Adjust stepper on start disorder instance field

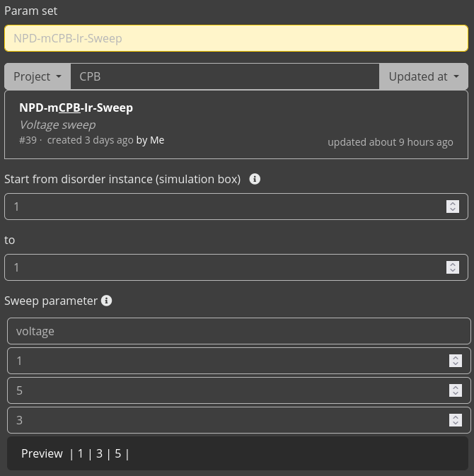453,207
